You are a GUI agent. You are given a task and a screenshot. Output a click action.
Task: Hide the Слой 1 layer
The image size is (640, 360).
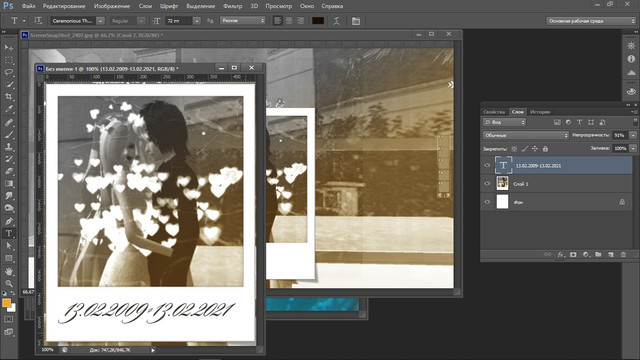point(487,184)
